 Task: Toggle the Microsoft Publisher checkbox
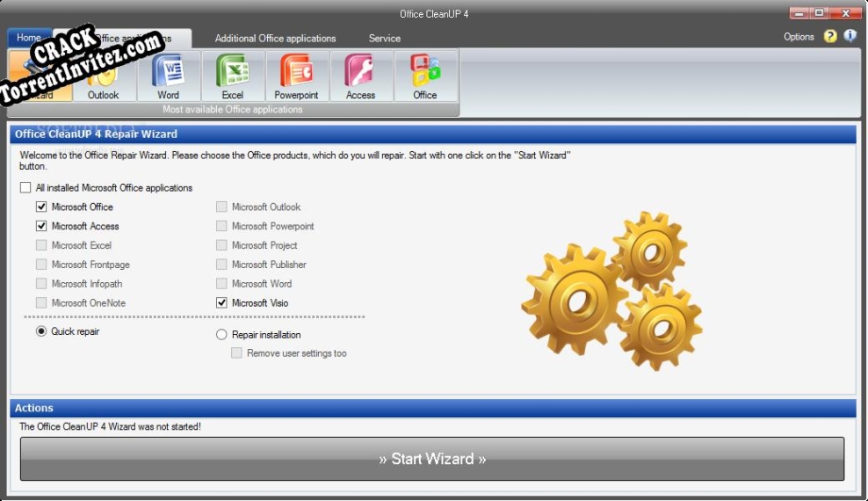tap(221, 265)
